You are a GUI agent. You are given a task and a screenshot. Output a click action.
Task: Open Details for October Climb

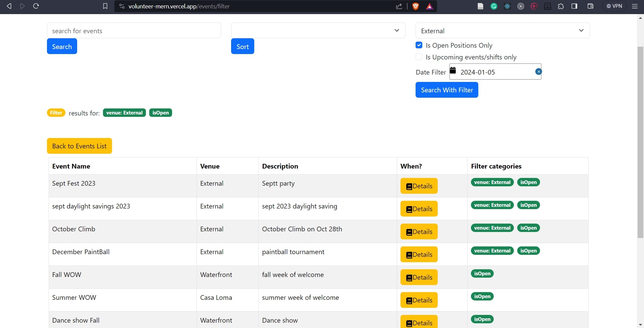419,232
